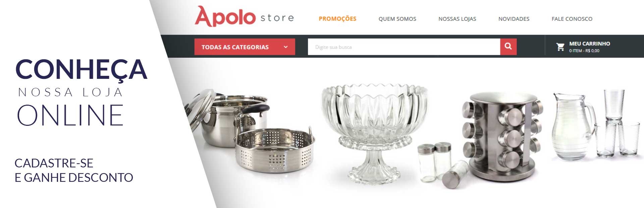Open the Todas as Categorias dropdown
Viewport: 644px width, 208px height.
[x=245, y=47]
